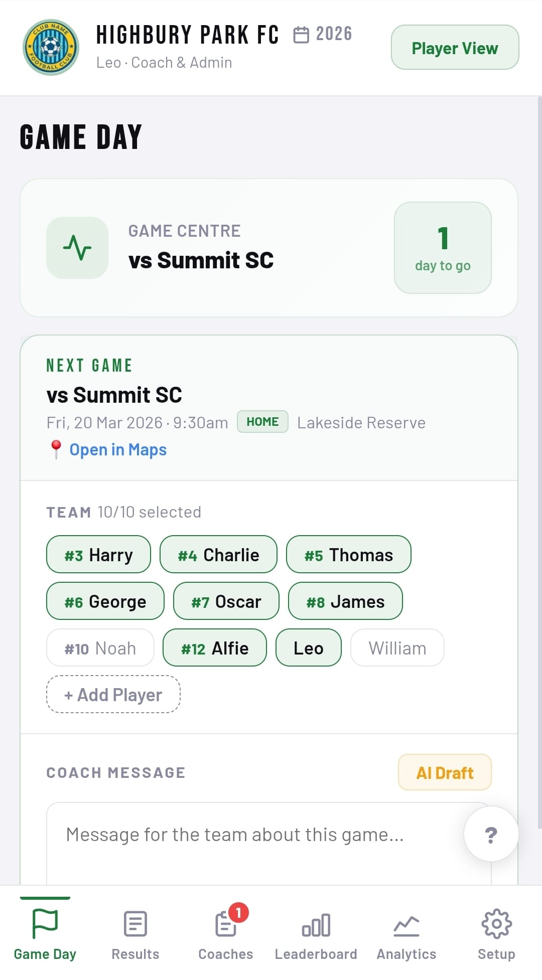This screenshot has width=542, height=980.
Task: Open the Leaderboard bar chart icon
Action: click(x=316, y=925)
